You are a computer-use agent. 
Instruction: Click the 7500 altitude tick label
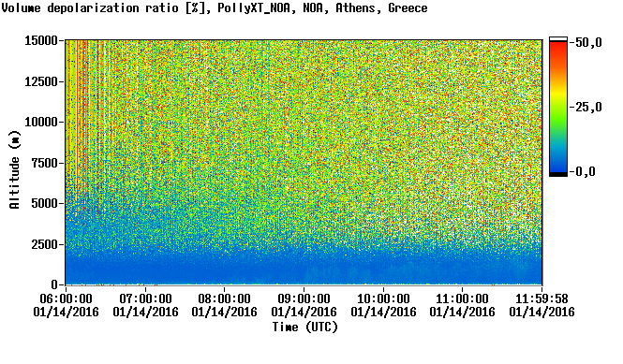tap(44, 163)
